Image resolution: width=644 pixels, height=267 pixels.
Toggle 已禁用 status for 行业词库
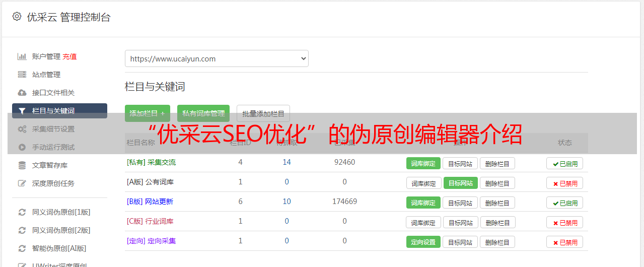coord(565,222)
